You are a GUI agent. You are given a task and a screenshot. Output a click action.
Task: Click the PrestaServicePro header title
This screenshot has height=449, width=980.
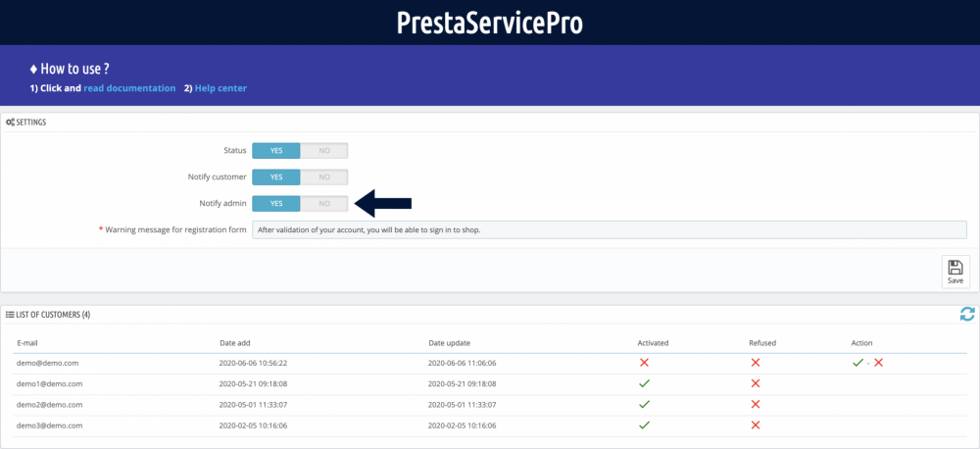490,22
